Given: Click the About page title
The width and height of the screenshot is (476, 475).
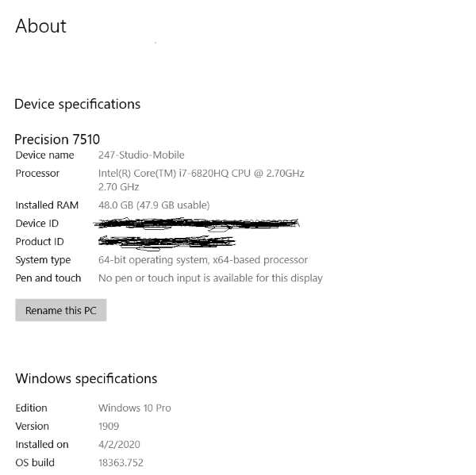Looking at the screenshot, I should pos(40,26).
